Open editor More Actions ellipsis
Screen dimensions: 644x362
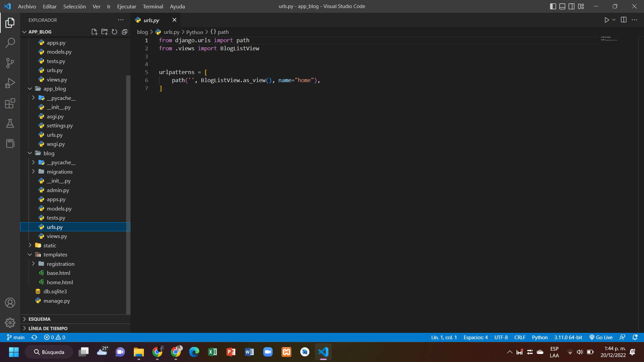(634, 20)
